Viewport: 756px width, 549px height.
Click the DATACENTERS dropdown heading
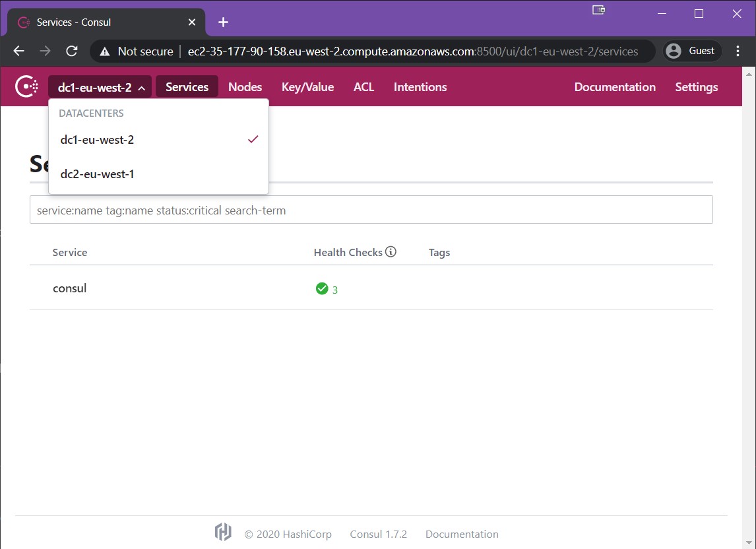click(91, 113)
